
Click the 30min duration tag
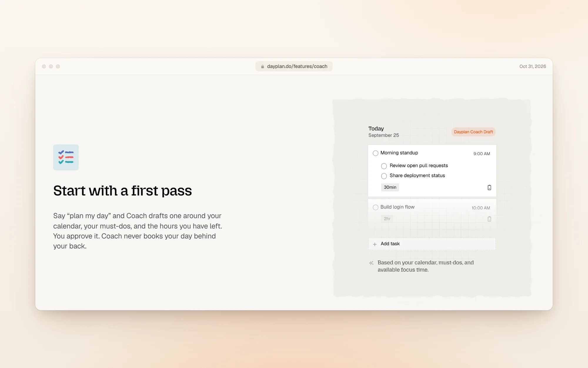390,187
